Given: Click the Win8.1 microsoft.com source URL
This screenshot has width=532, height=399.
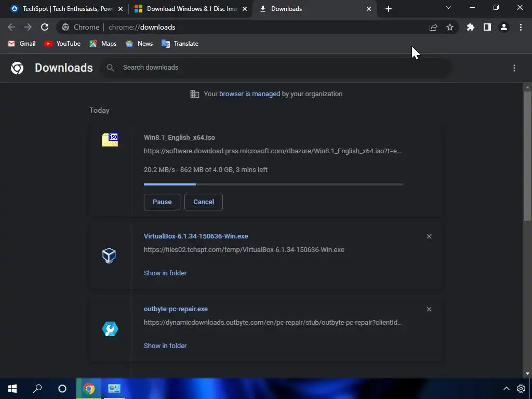Looking at the screenshot, I should coord(272,151).
